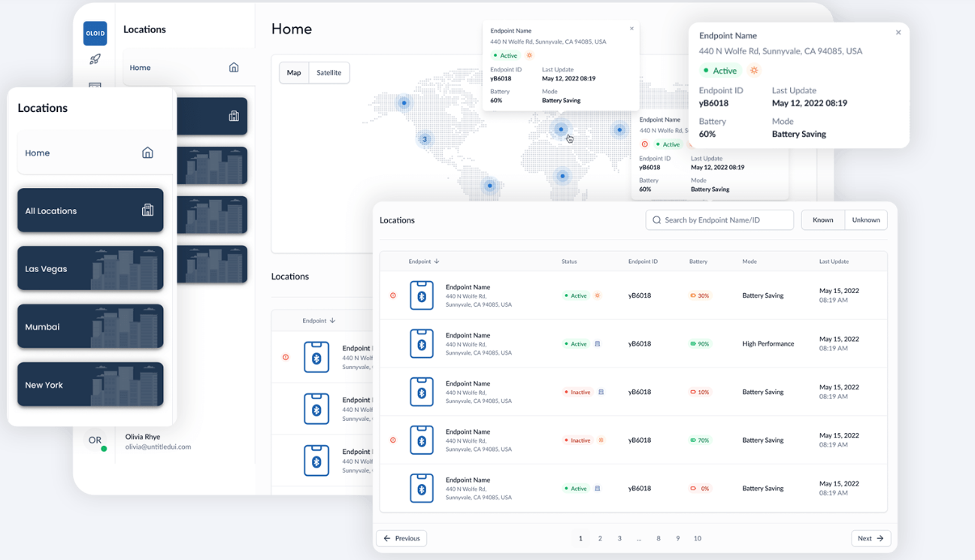The height and width of the screenshot is (560, 975).
Task: Switch map view to Satellite
Action: (x=329, y=73)
